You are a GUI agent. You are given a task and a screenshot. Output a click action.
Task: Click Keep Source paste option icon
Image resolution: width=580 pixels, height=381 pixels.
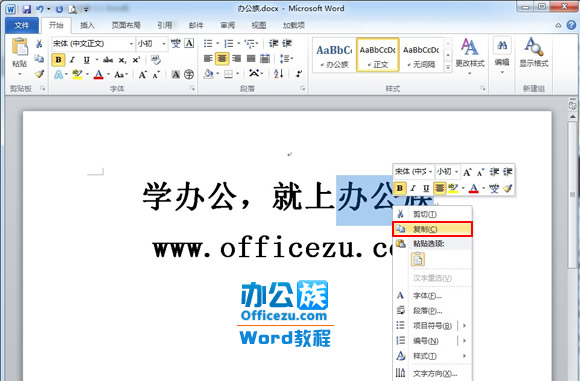tap(418, 259)
